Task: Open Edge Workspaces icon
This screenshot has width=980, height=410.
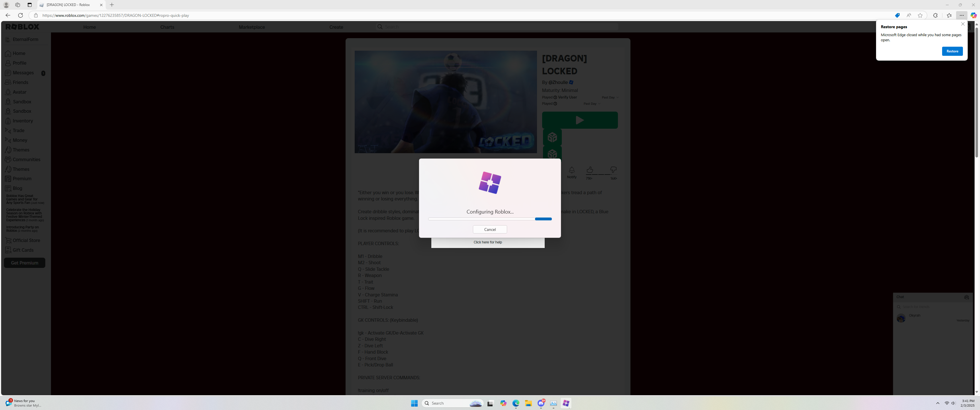Action: coord(17,5)
